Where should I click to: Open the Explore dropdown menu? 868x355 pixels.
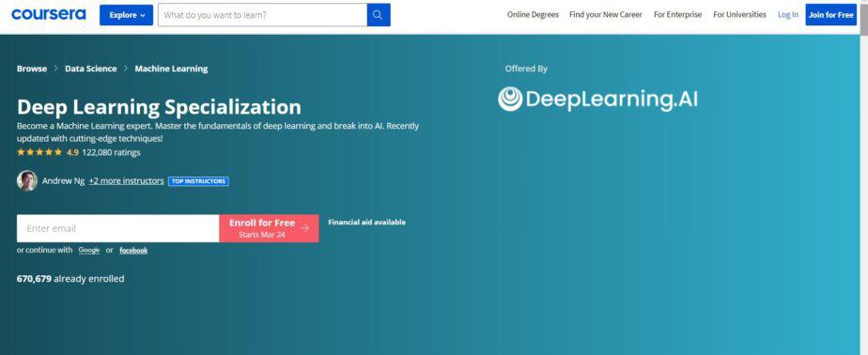tap(126, 15)
